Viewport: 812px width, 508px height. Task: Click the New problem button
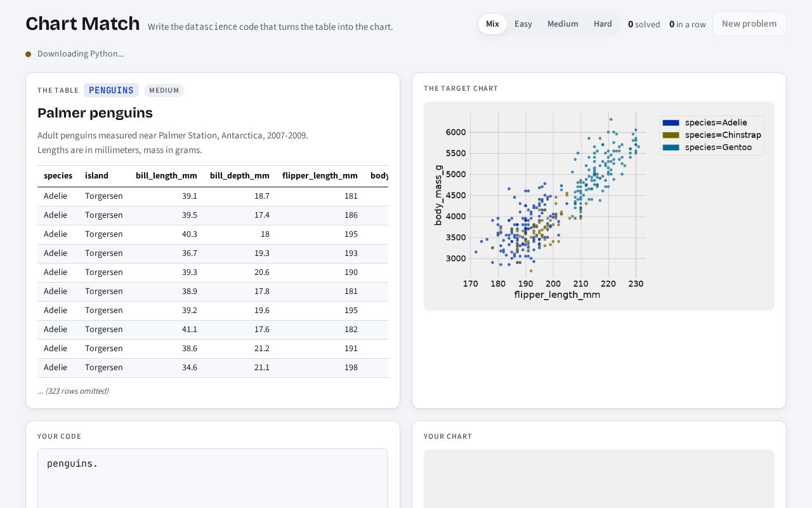click(749, 24)
